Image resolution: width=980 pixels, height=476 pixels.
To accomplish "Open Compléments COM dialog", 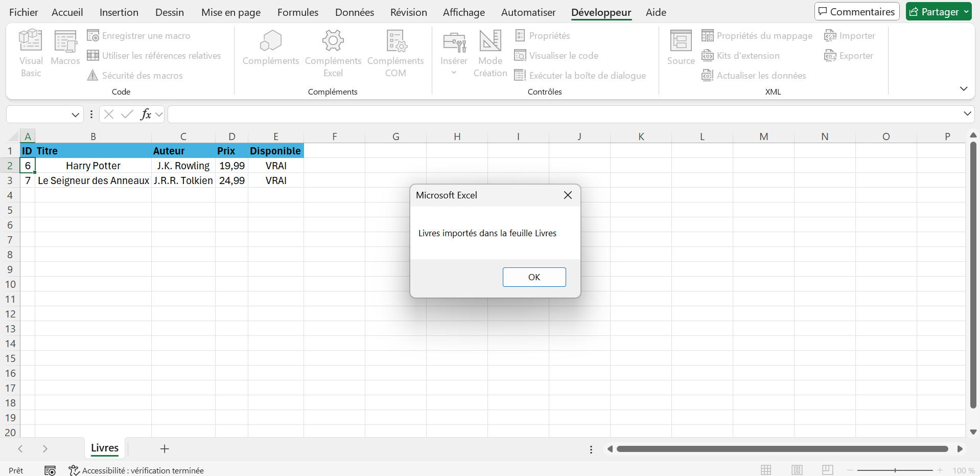I will pyautogui.click(x=395, y=53).
